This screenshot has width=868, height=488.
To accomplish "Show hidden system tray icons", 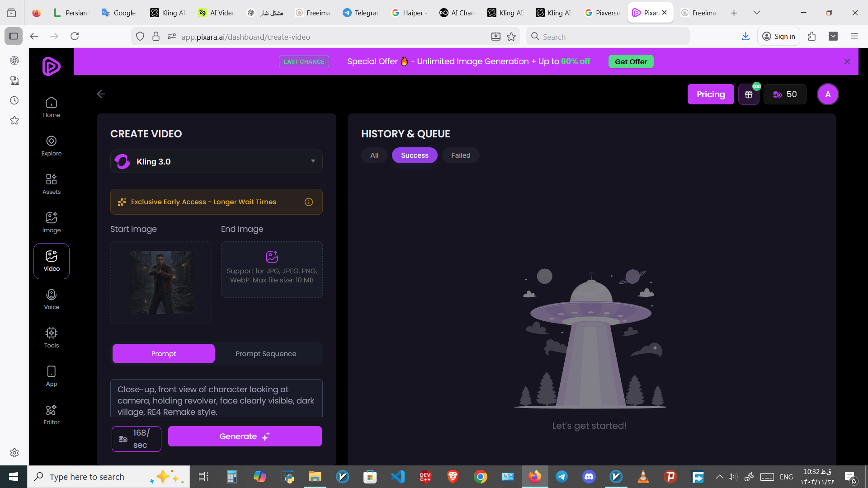I will pyautogui.click(x=719, y=477).
